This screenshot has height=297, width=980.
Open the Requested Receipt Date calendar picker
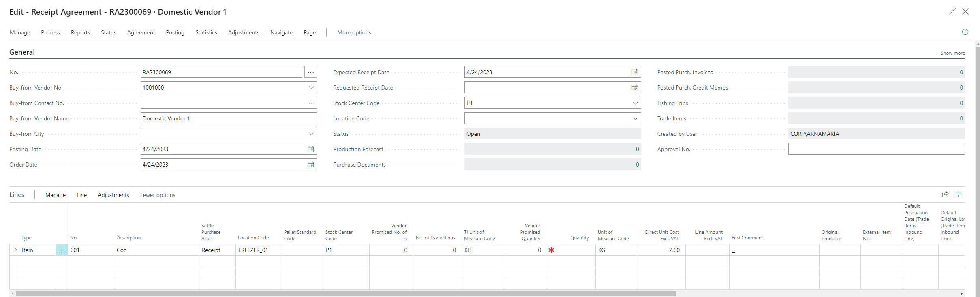click(x=635, y=88)
